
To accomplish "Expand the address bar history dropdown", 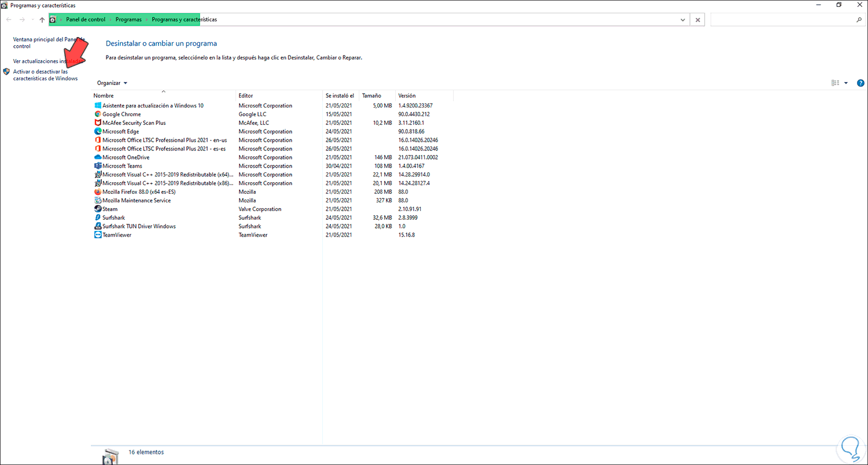I will (x=683, y=20).
